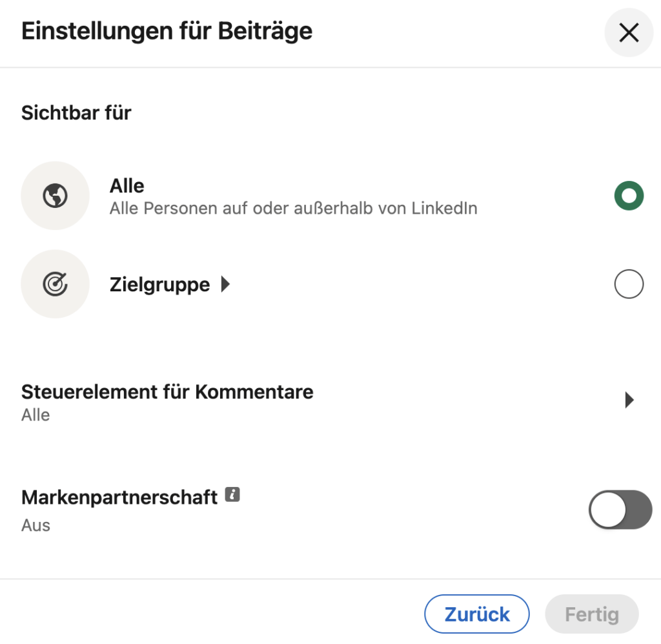Click the Steuerelement für Kommentare heading

pyautogui.click(x=167, y=392)
